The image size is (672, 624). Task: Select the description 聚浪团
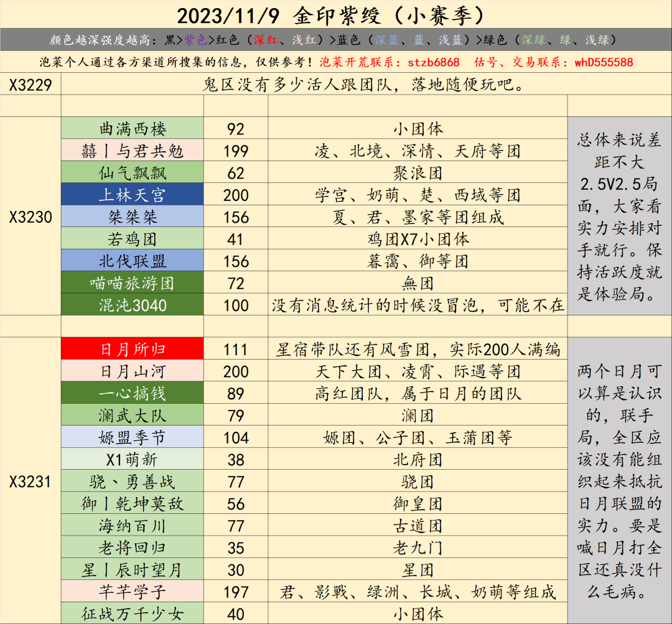click(x=418, y=173)
